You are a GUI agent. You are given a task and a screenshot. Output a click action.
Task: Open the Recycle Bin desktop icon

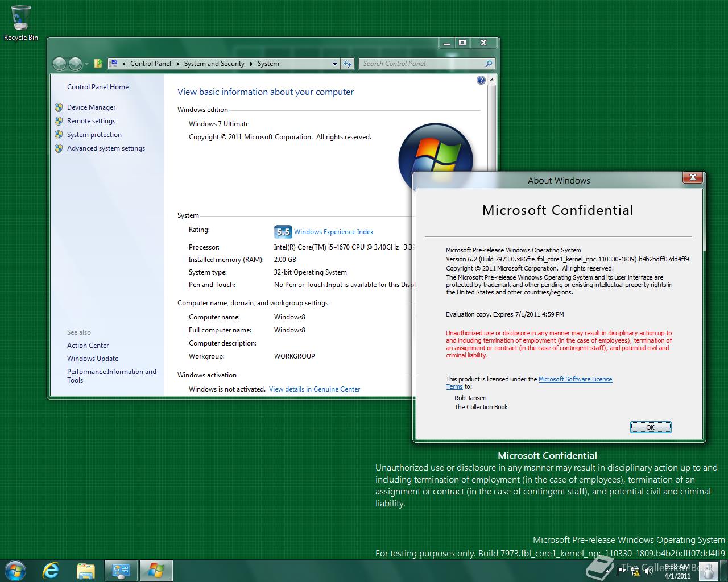(21, 23)
